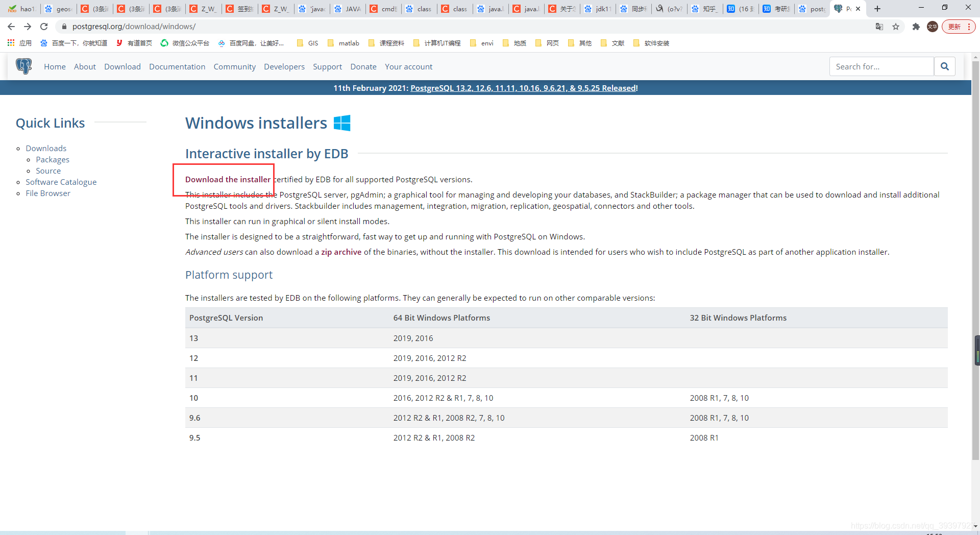Focus the Search for... input field
This screenshot has width=980, height=535.
(881, 66)
